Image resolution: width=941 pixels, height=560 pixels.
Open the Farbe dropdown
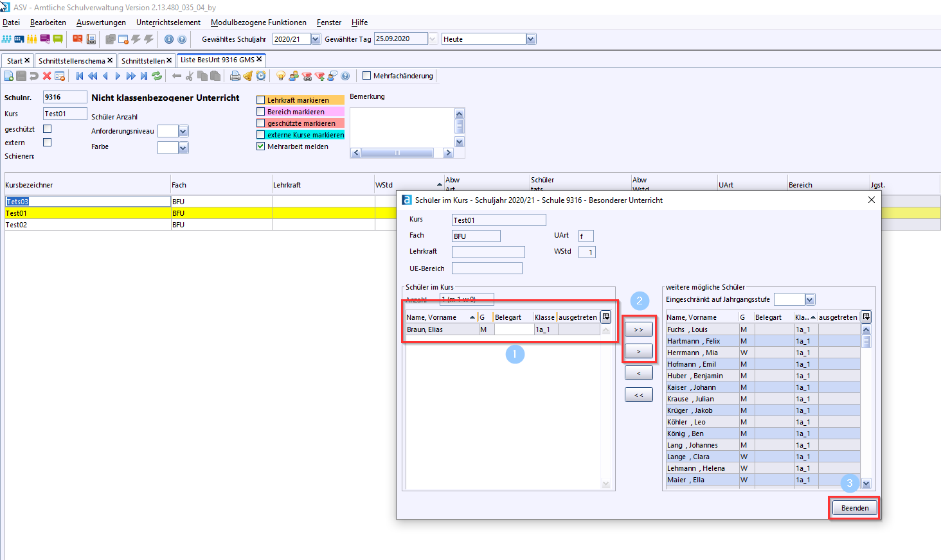point(183,148)
